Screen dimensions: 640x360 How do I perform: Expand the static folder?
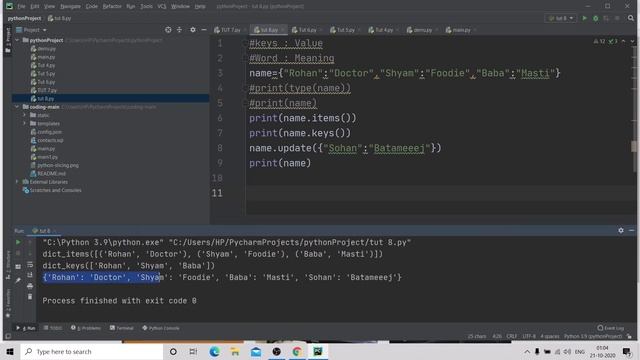pyautogui.click(x=24, y=115)
